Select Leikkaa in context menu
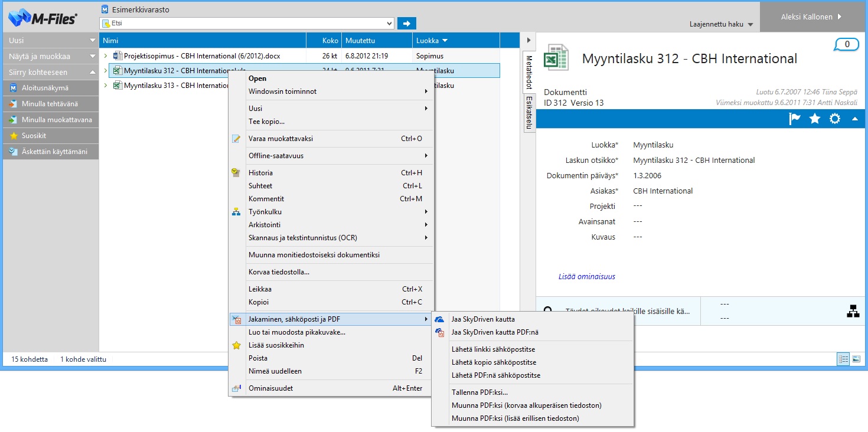The image size is (868, 432). point(331,289)
